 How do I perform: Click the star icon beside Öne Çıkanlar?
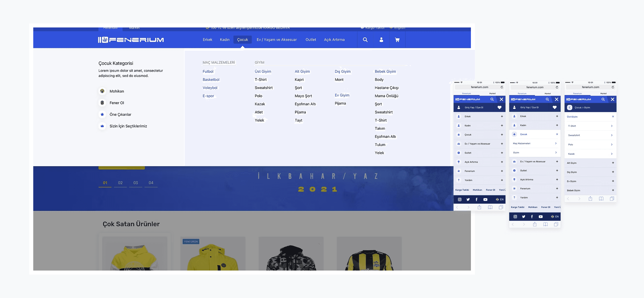102,114
